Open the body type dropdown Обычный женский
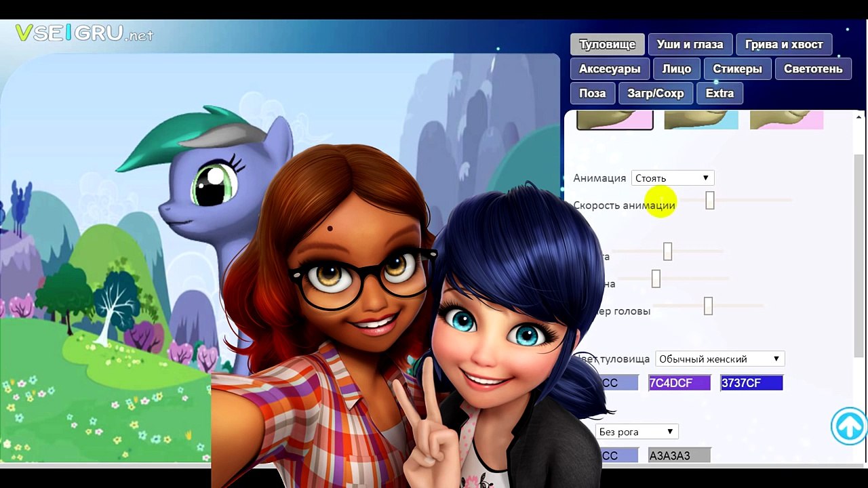Image resolution: width=868 pixels, height=488 pixels. click(720, 359)
